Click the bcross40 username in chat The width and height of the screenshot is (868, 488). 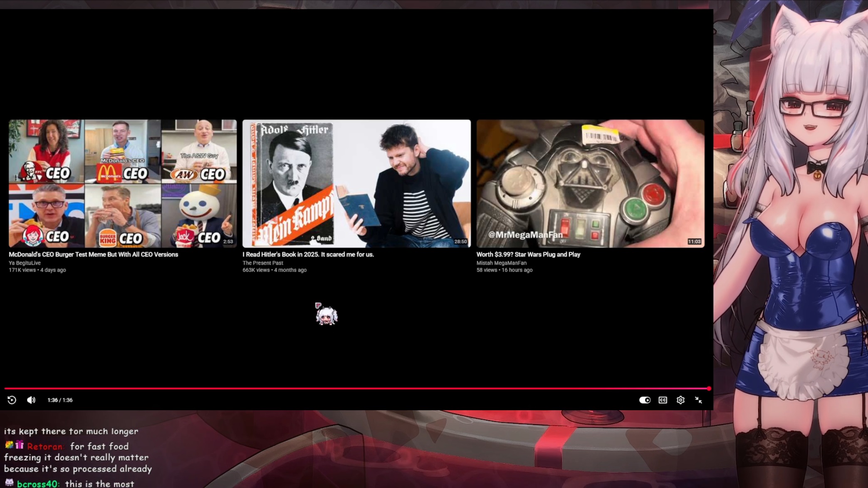pyautogui.click(x=37, y=484)
